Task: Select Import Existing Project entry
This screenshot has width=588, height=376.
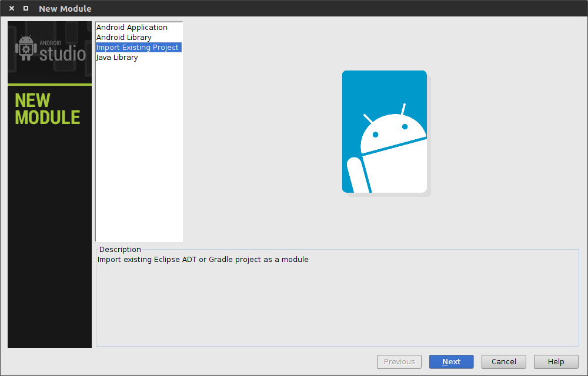Action: click(139, 47)
